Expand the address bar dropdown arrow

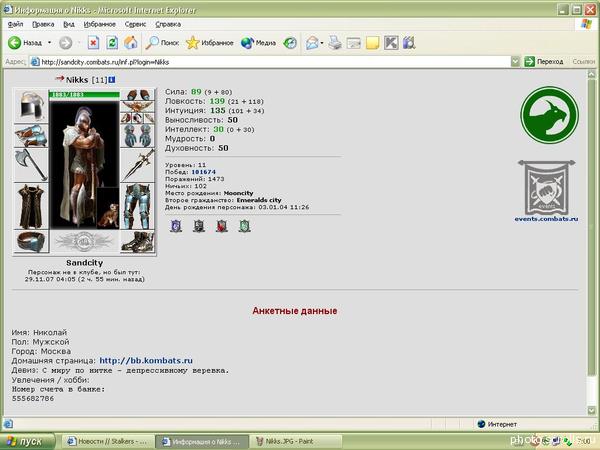[515, 62]
